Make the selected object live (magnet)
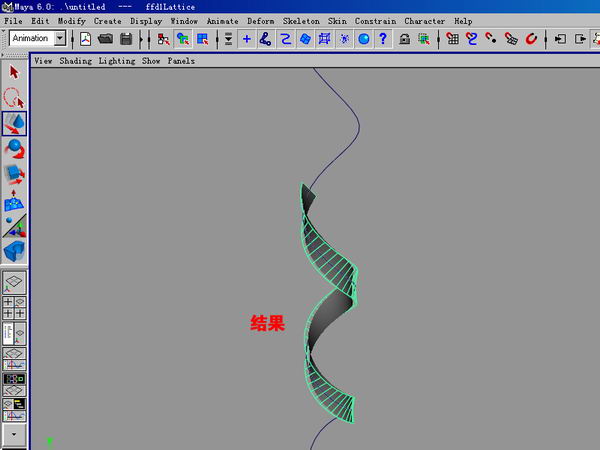 pos(531,39)
